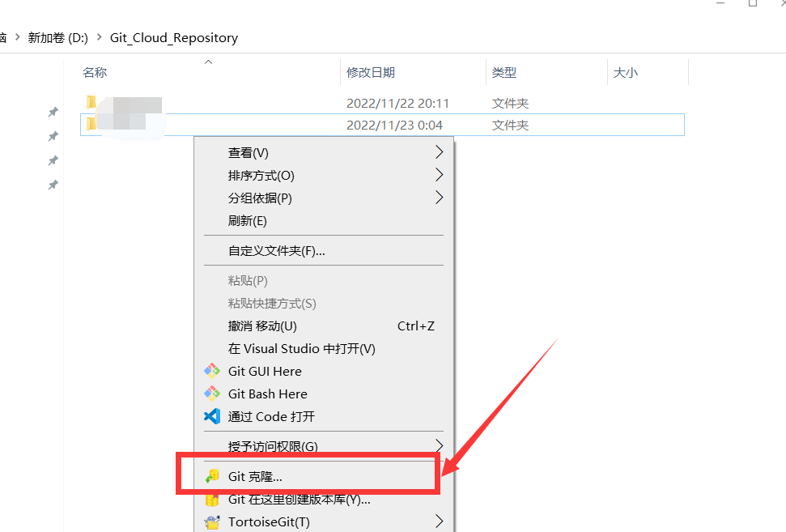This screenshot has width=786, height=532.
Task: Click the Git GUI Here icon
Action: (x=212, y=371)
